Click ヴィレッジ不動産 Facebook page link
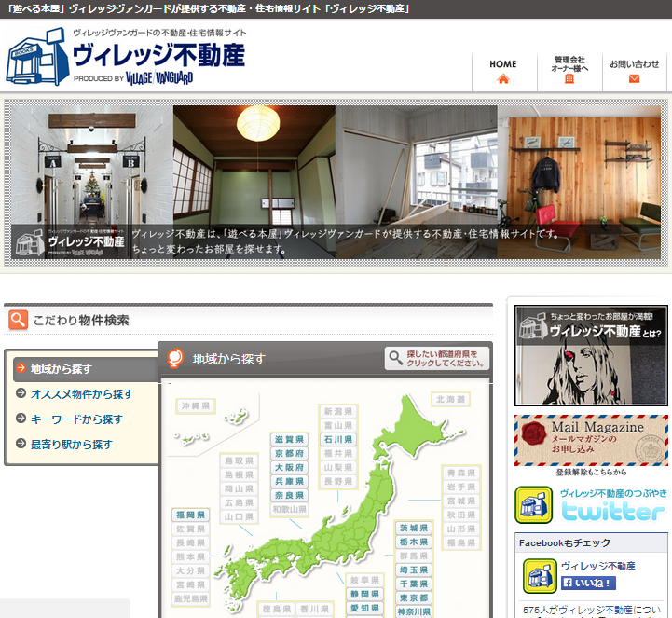 pos(598,566)
